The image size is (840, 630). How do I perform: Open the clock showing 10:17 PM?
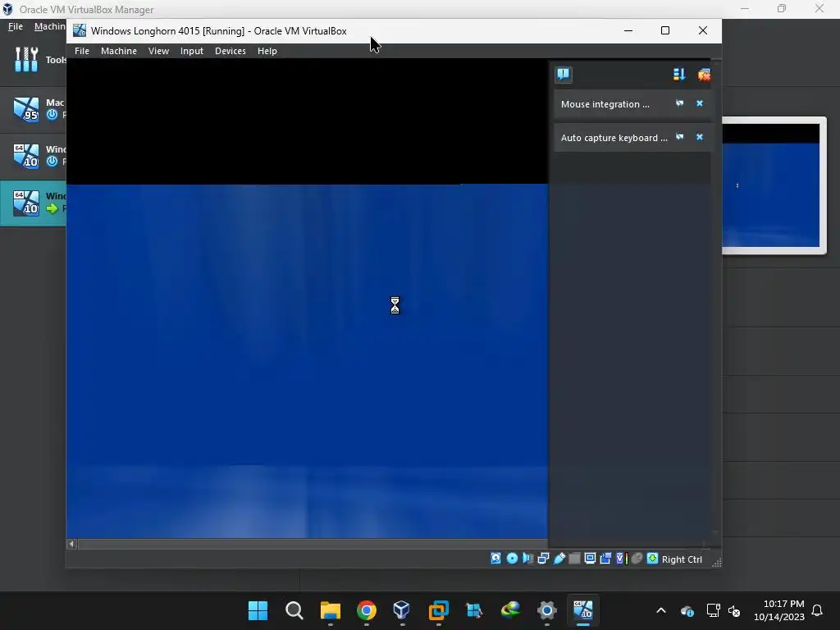point(779,610)
